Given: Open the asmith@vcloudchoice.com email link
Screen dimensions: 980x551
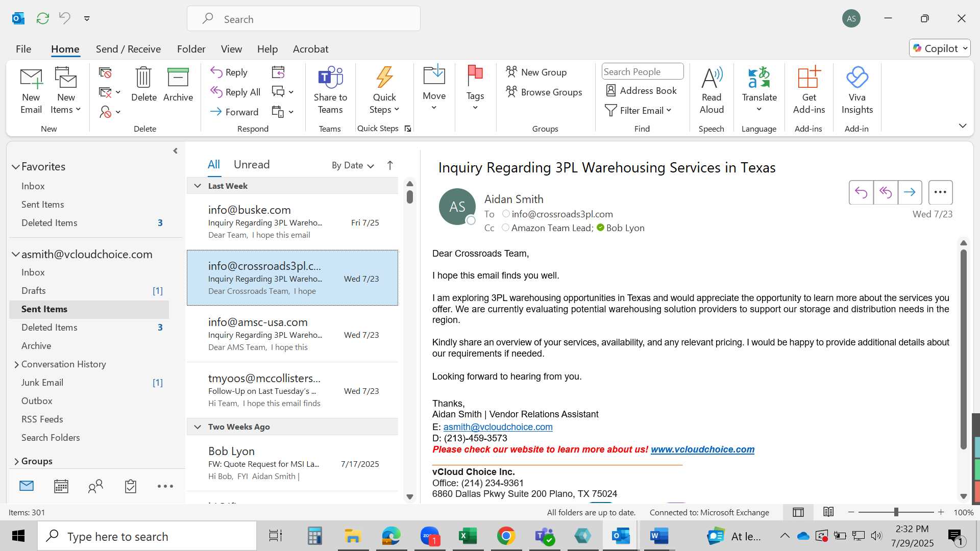Looking at the screenshot, I should point(498,427).
